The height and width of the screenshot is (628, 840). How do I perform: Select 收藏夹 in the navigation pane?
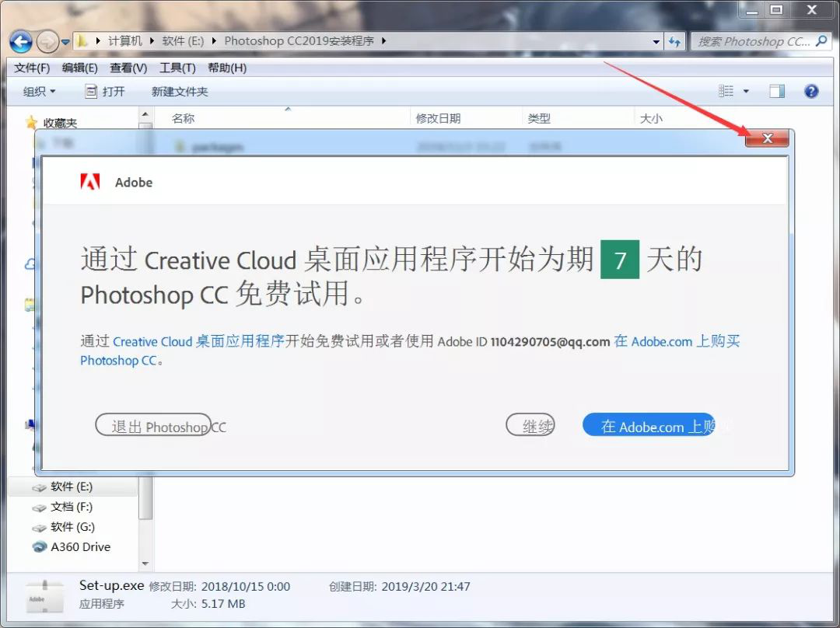point(60,123)
